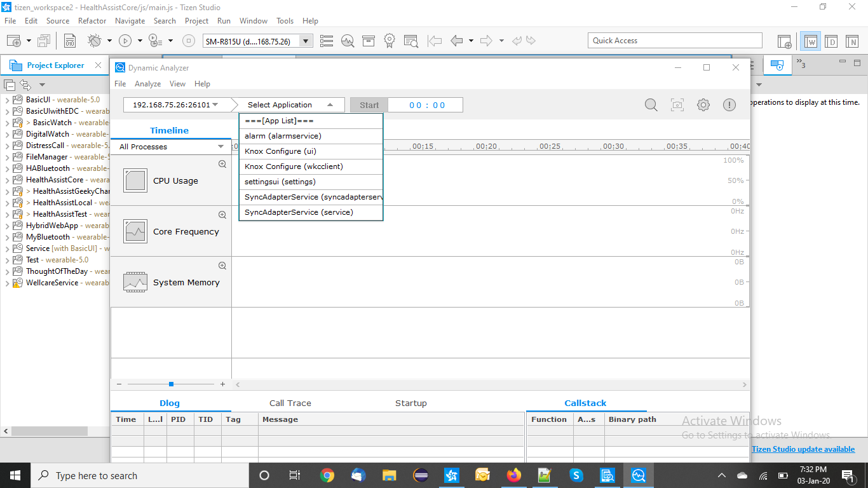
Task: Switch to the Call Trace tab
Action: point(290,403)
